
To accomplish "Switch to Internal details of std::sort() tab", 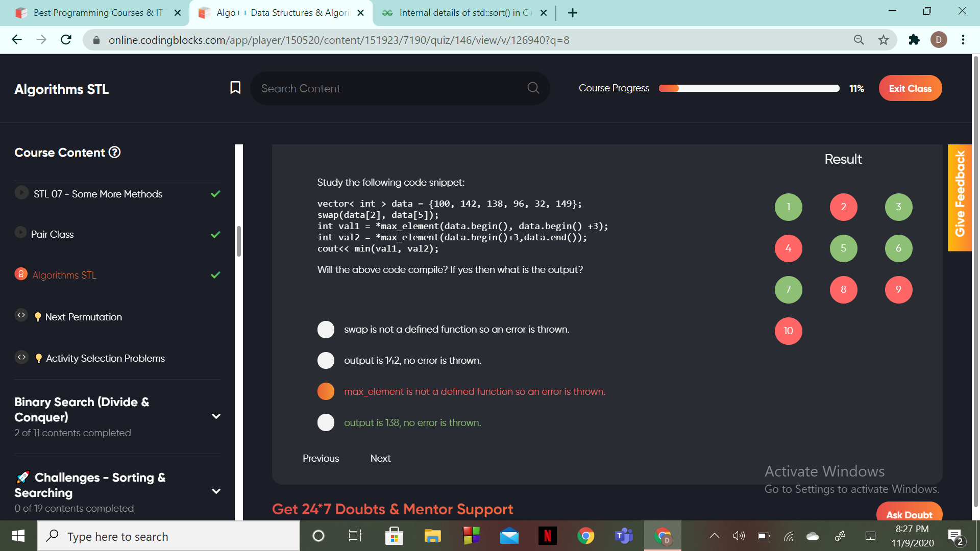I will 464,13.
